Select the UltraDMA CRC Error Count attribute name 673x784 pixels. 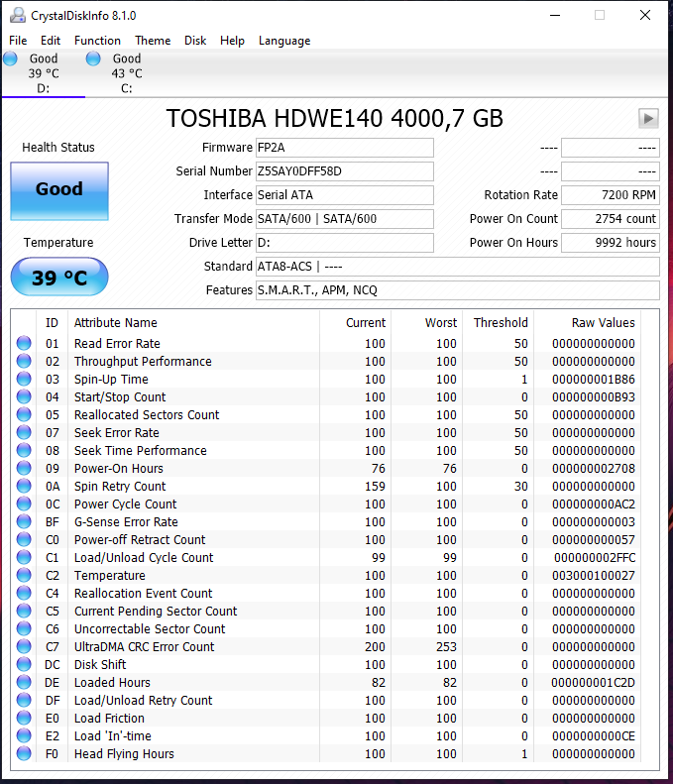point(144,647)
